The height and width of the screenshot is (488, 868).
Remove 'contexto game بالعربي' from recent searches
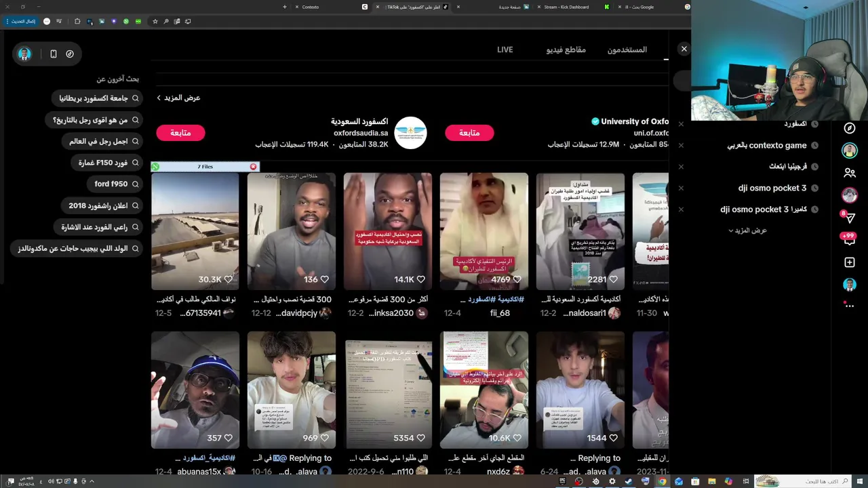tap(681, 145)
